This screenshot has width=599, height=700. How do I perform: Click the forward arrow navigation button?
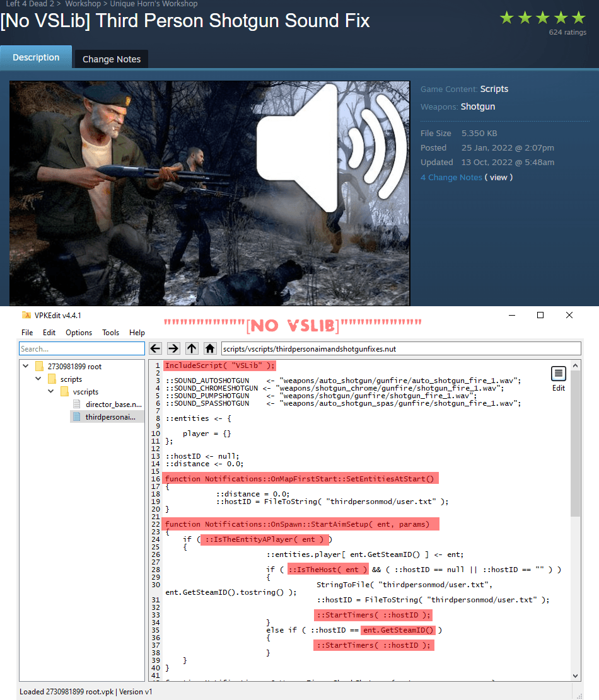[174, 348]
